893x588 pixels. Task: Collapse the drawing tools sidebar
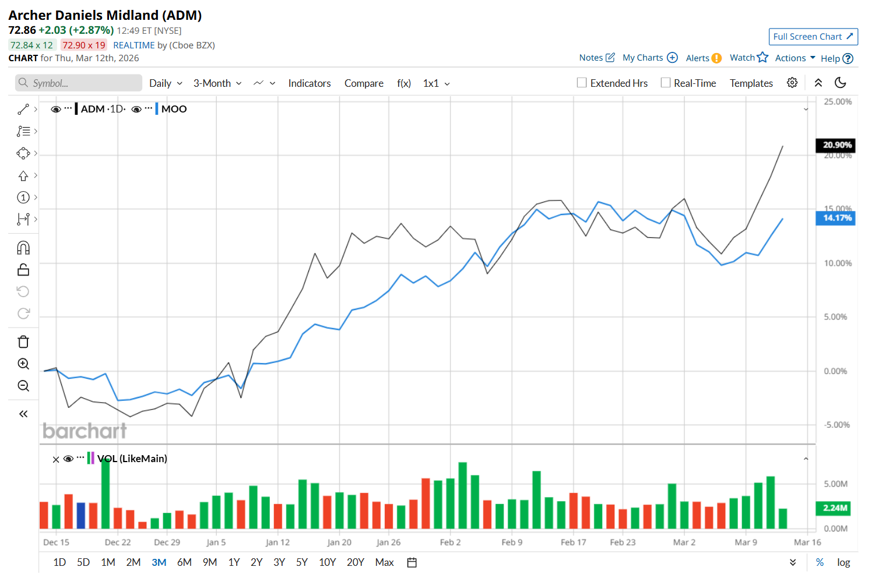click(x=23, y=414)
